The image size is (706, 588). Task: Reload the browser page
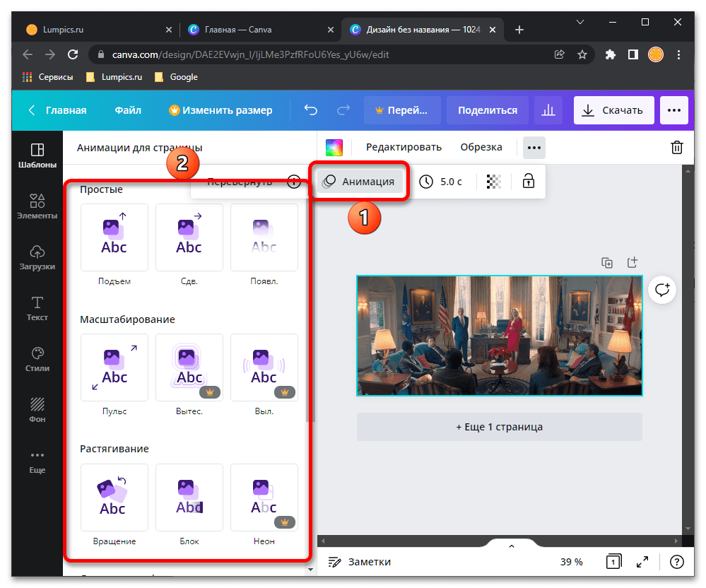click(x=73, y=54)
